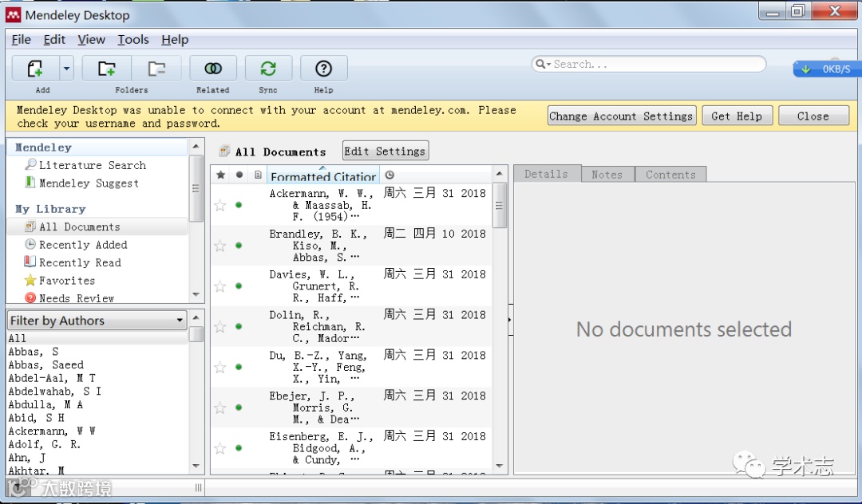Toggle favorite star for Brandley entry
The width and height of the screenshot is (862, 504).
[x=220, y=246]
